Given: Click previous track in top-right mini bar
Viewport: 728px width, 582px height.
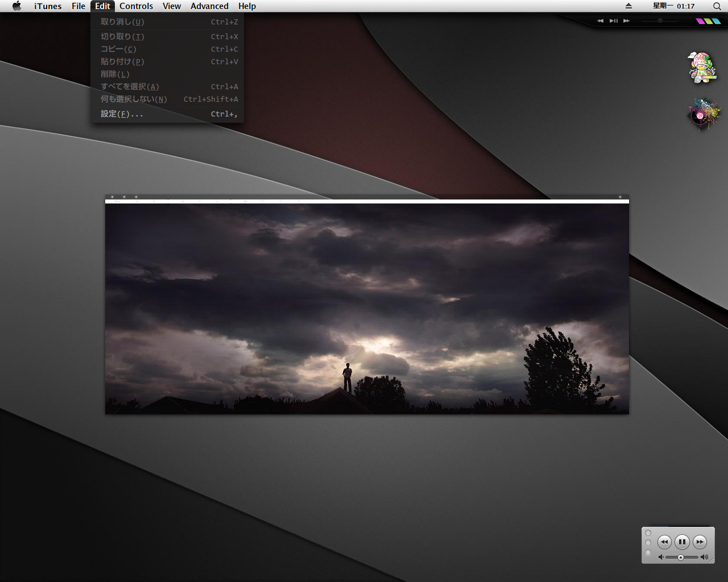Looking at the screenshot, I should [600, 21].
